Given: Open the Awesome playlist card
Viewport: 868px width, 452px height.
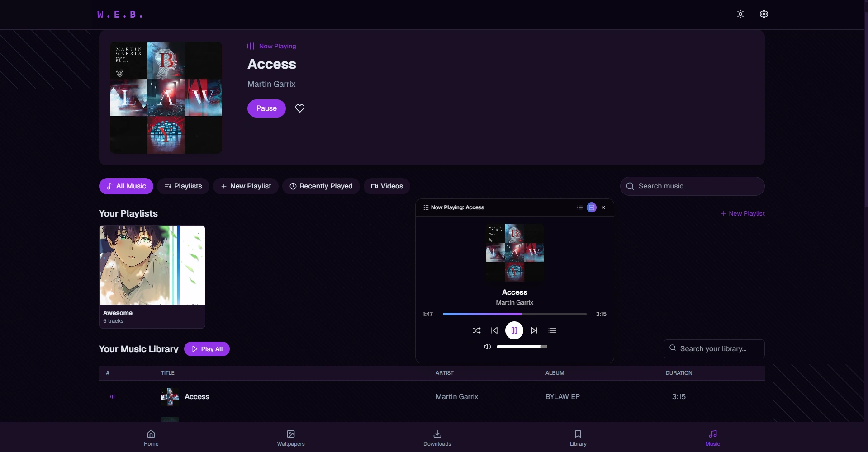Looking at the screenshot, I should pyautogui.click(x=152, y=277).
